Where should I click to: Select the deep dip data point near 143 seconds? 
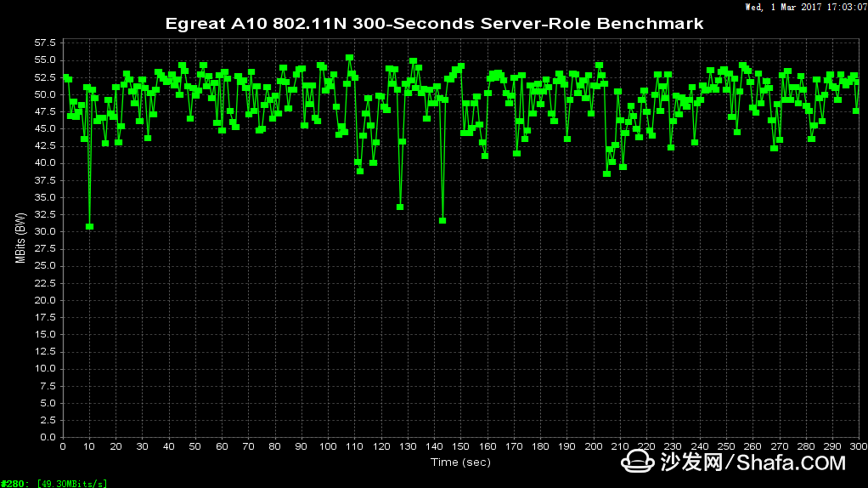click(442, 220)
